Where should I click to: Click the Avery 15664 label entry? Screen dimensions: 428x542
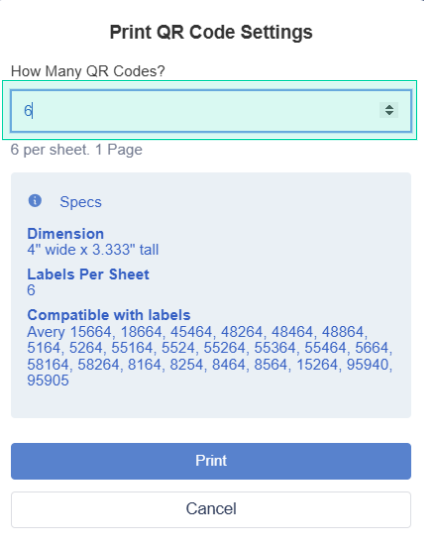pyautogui.click(x=69, y=332)
